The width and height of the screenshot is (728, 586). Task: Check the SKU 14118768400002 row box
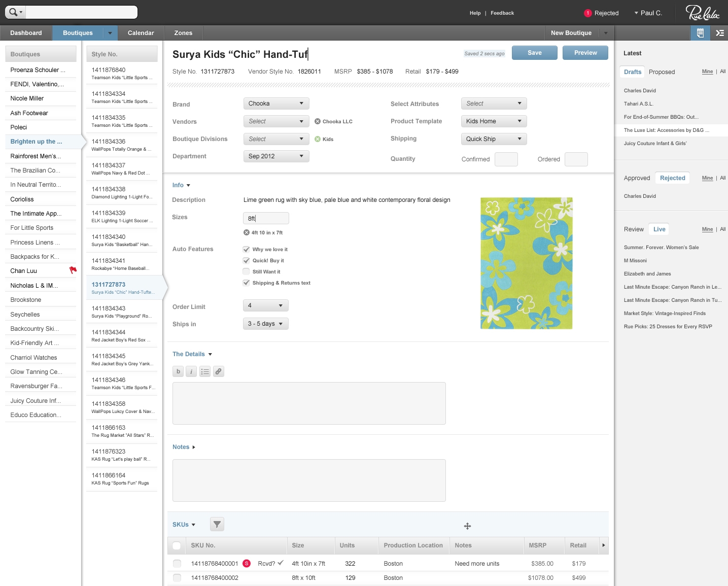click(x=177, y=577)
